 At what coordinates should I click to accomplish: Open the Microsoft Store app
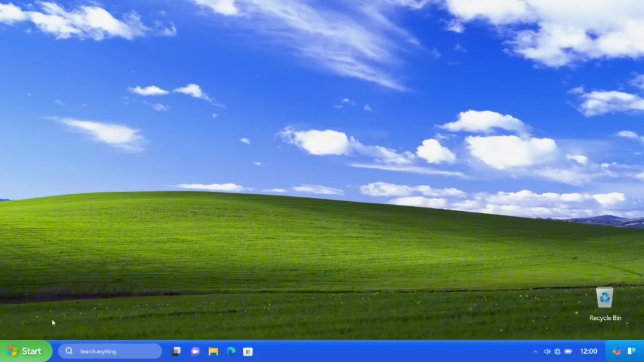click(x=247, y=351)
